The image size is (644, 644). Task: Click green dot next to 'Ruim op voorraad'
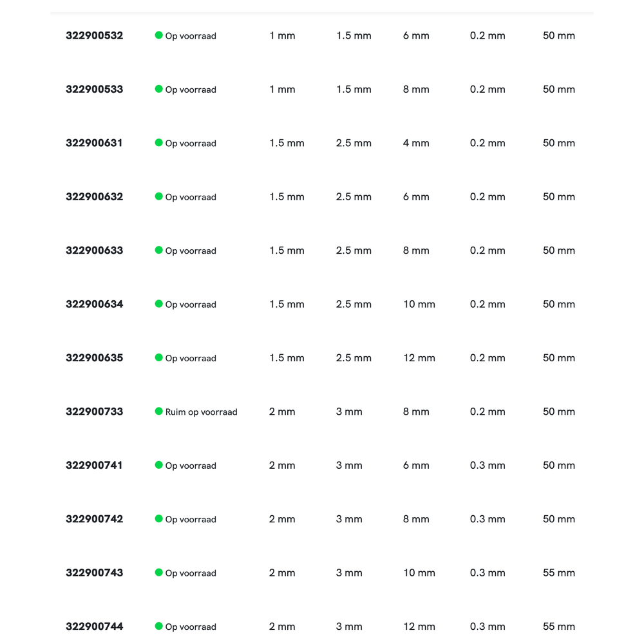click(158, 412)
